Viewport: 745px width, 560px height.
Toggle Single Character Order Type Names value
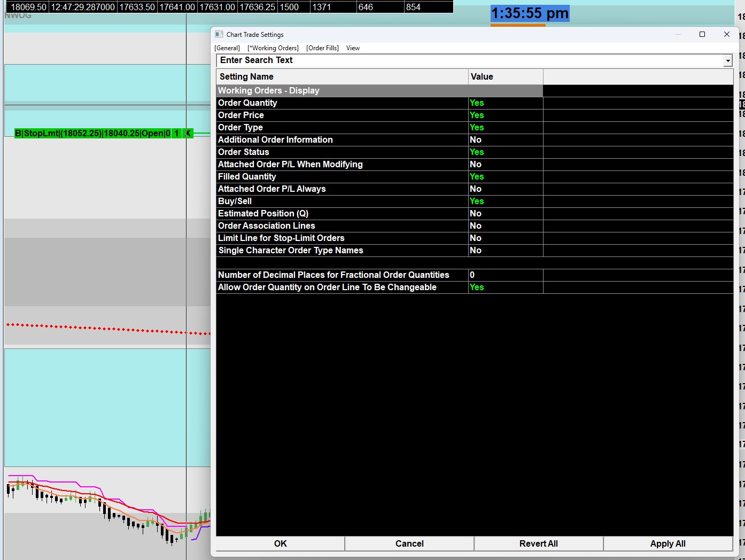pos(506,251)
